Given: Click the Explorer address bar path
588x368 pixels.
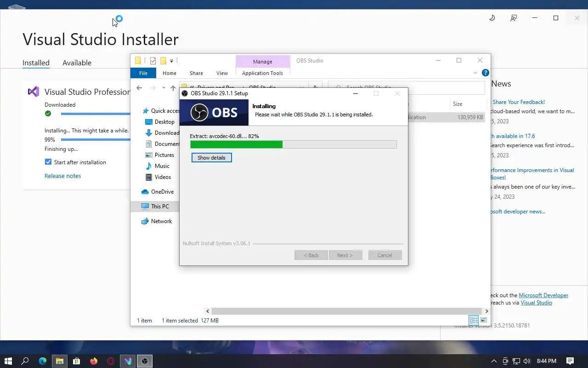Looking at the screenshot, I should pyautogui.click(x=243, y=87).
